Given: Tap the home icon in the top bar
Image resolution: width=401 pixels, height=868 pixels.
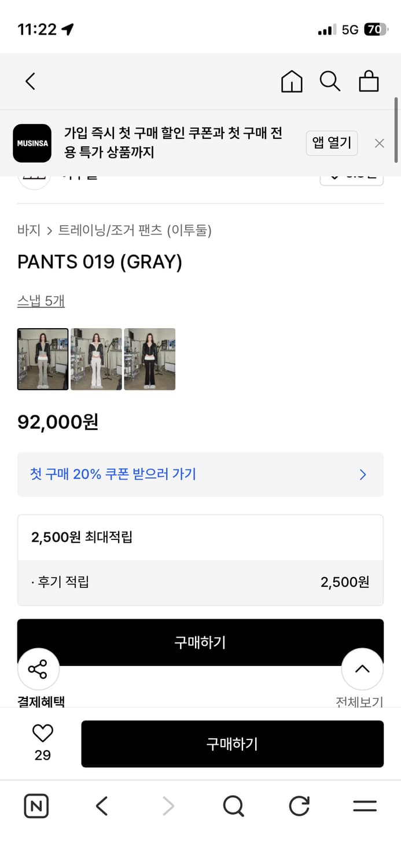Looking at the screenshot, I should [292, 82].
